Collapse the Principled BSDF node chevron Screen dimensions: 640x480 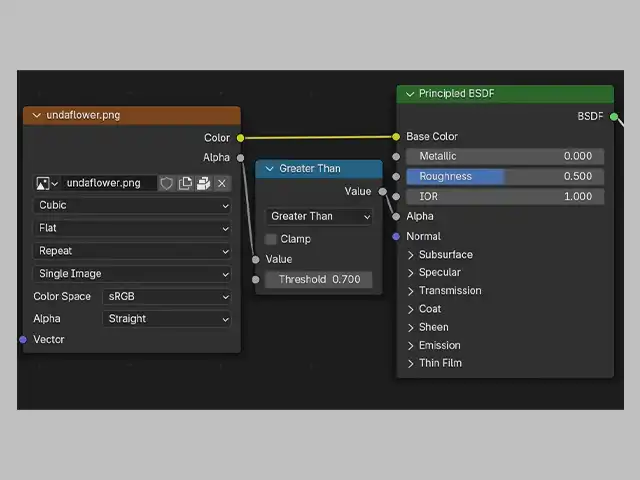[410, 94]
